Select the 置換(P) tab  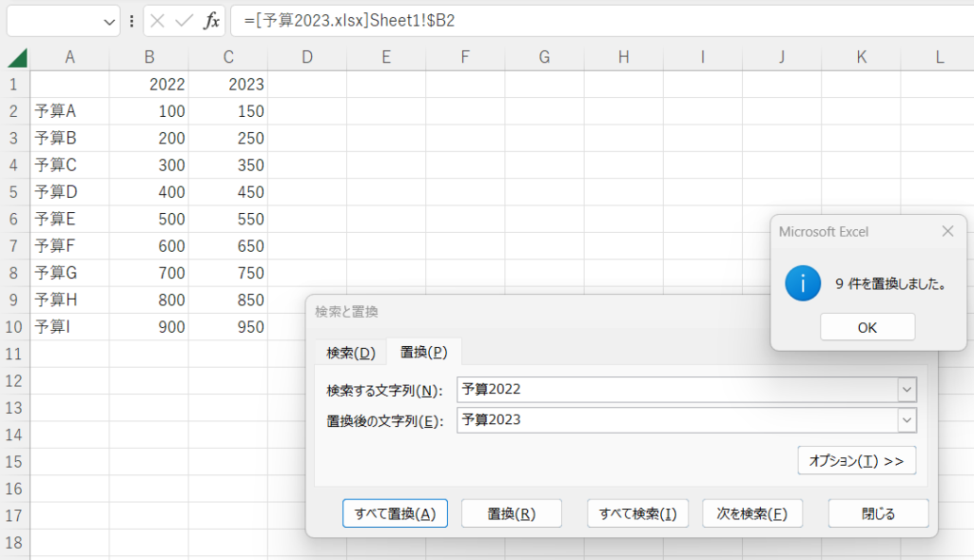point(423,353)
